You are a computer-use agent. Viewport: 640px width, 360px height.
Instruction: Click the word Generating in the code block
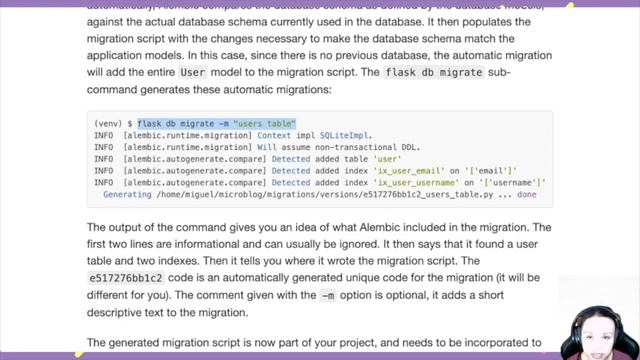(127, 195)
